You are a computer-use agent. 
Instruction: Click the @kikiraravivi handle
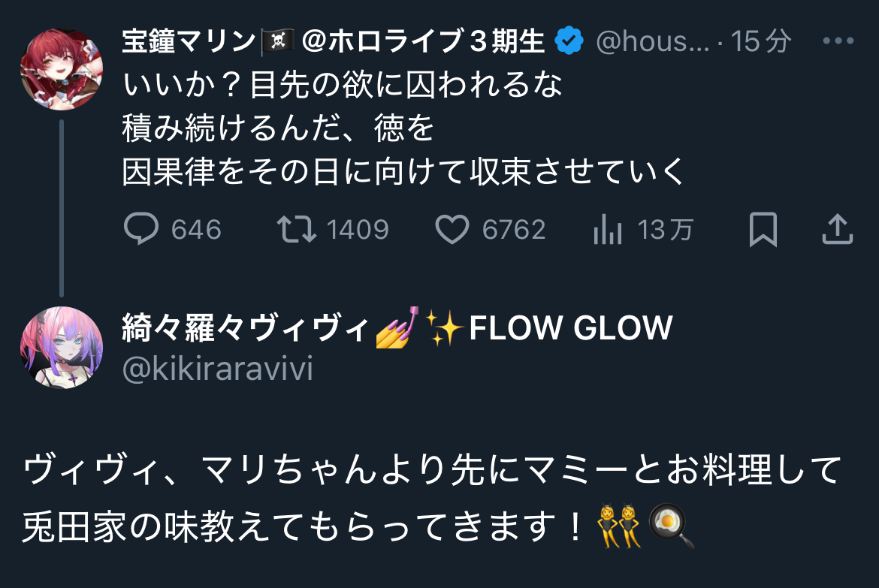click(x=218, y=368)
